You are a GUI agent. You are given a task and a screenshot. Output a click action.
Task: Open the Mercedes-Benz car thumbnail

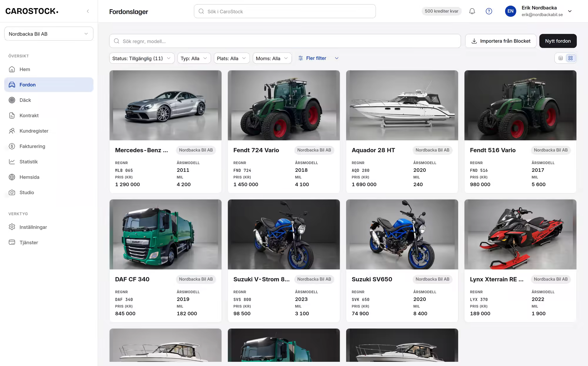tap(166, 105)
